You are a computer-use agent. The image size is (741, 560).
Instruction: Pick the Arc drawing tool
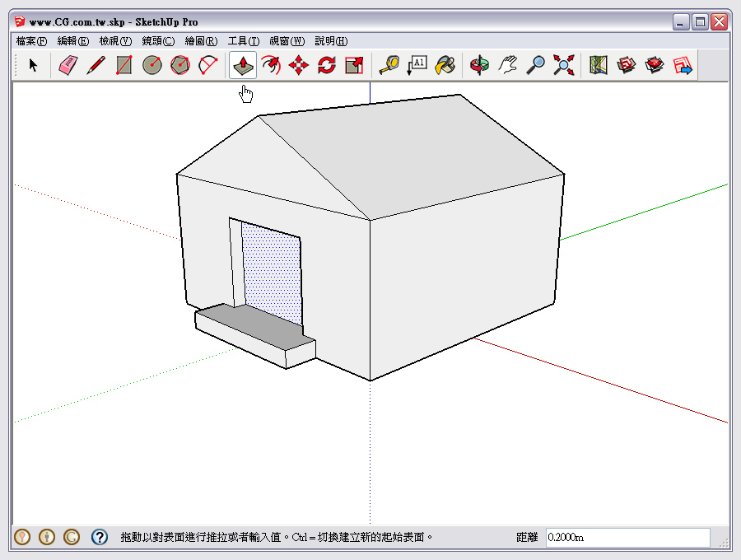click(x=208, y=65)
